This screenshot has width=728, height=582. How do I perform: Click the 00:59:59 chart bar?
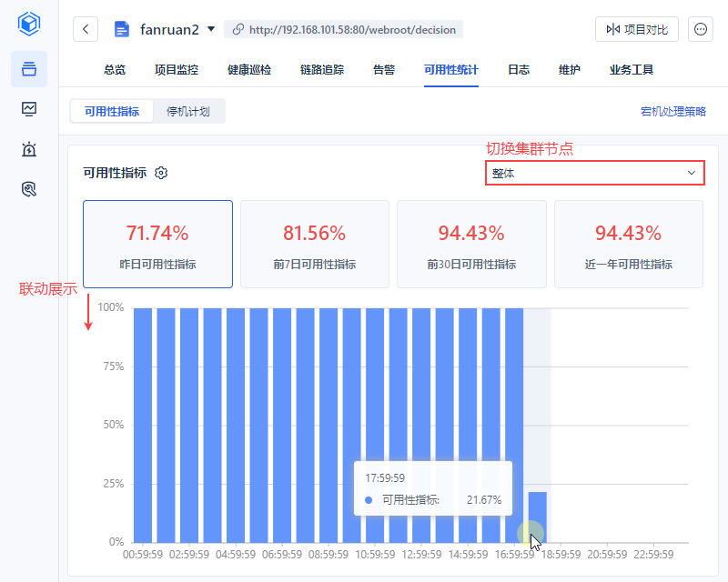click(143, 425)
